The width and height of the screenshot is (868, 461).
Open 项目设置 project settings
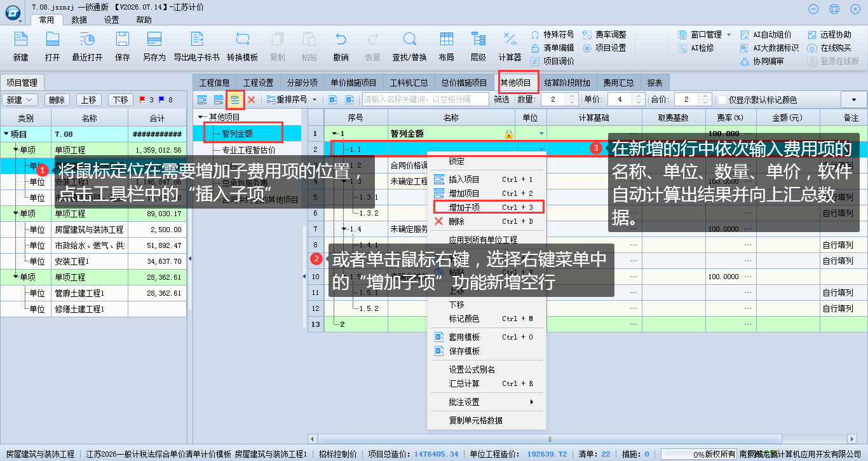coord(604,48)
